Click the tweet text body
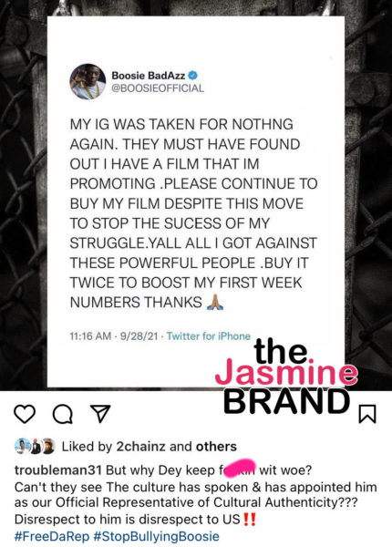The width and height of the screenshot is (392, 547). click(193, 213)
